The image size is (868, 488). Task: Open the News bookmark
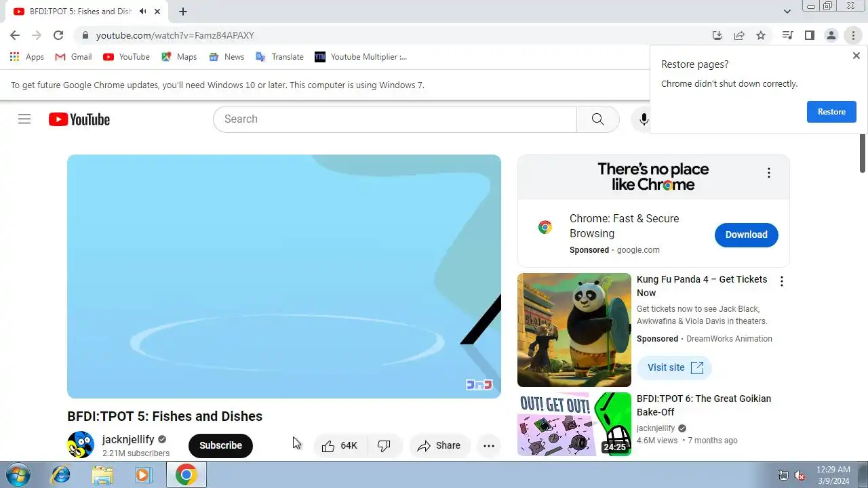226,57
